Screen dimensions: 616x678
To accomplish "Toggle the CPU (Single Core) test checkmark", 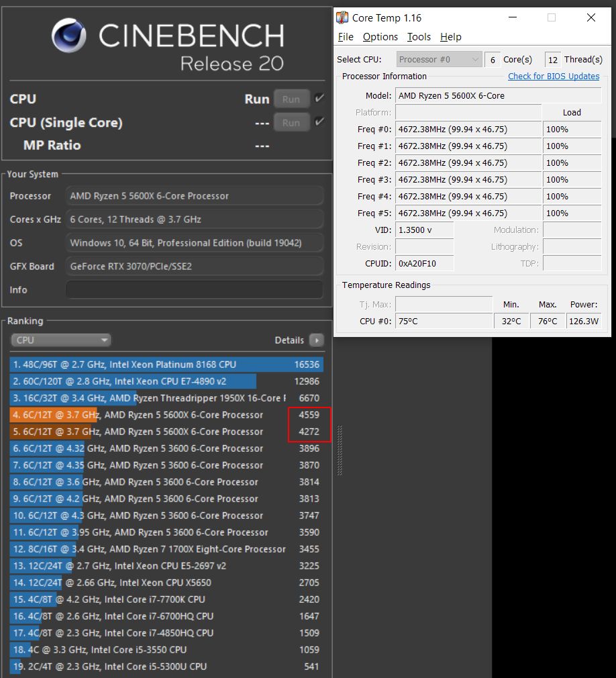I will coord(319,122).
